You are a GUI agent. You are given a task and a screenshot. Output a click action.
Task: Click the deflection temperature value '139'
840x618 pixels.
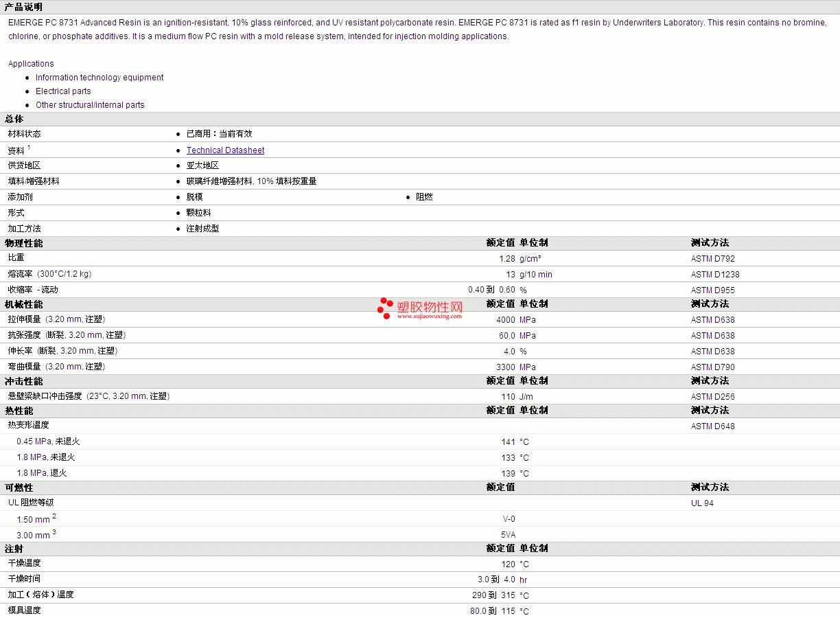(x=508, y=474)
